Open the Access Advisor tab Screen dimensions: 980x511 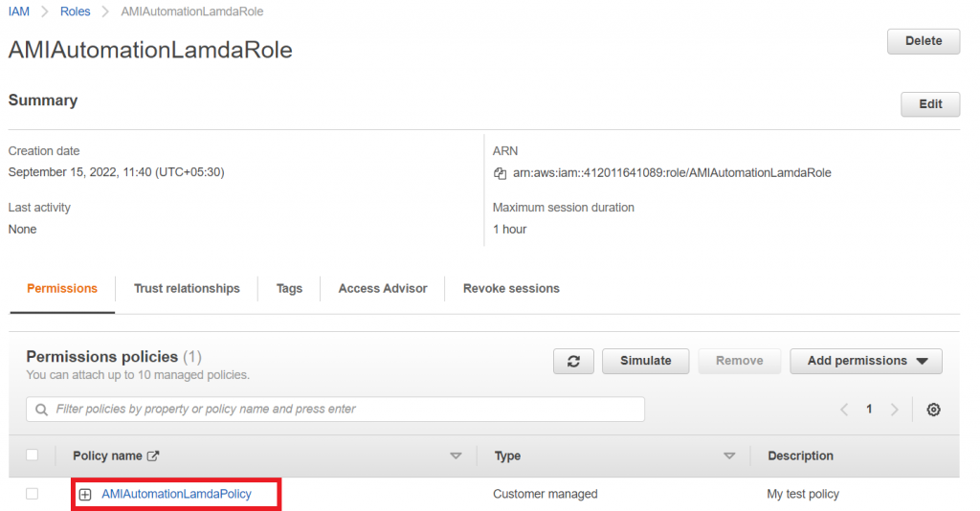click(383, 288)
